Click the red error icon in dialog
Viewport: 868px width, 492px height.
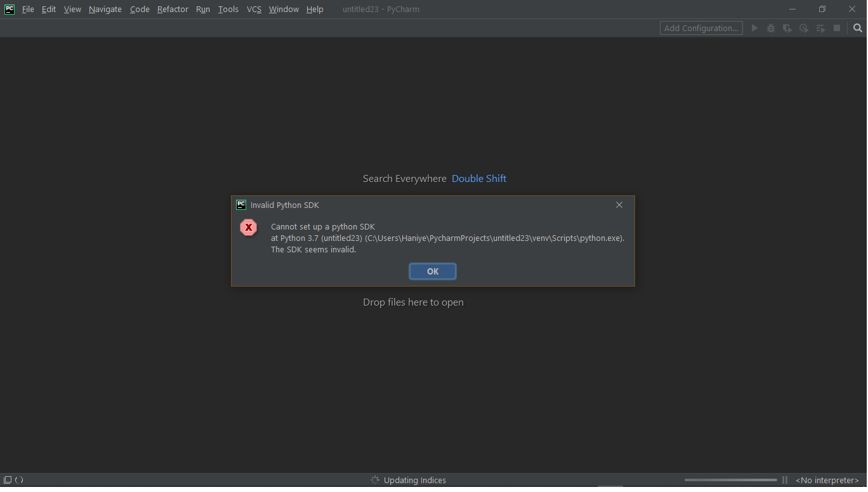pyautogui.click(x=249, y=227)
